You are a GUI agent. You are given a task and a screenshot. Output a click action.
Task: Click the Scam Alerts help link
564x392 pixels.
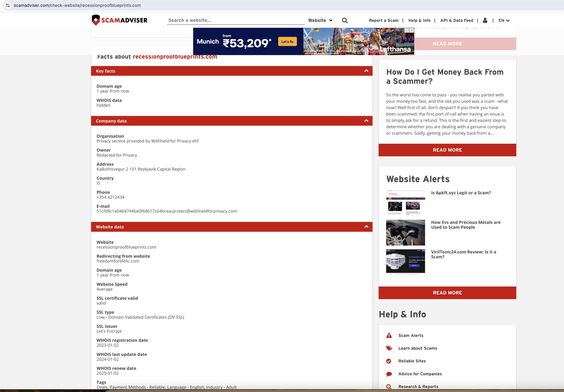pos(411,335)
